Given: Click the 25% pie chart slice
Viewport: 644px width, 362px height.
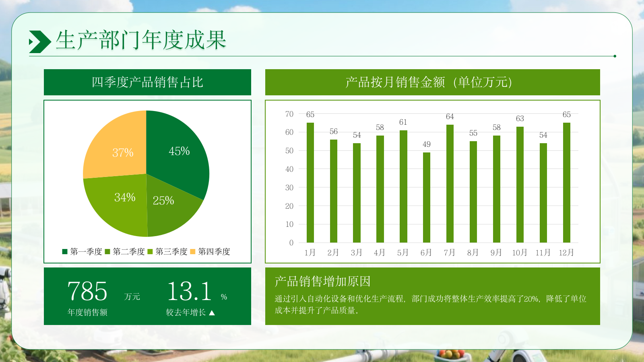Looking at the screenshot, I should coord(163,201).
